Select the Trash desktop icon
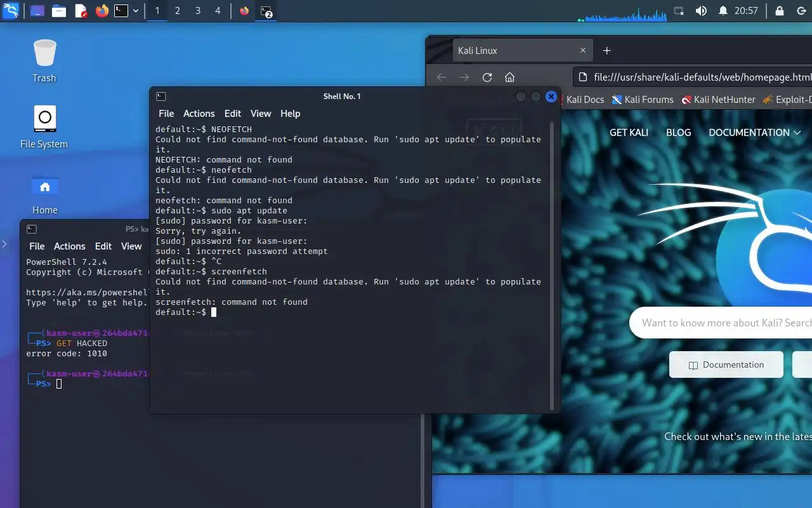This screenshot has height=508, width=812. point(44,60)
